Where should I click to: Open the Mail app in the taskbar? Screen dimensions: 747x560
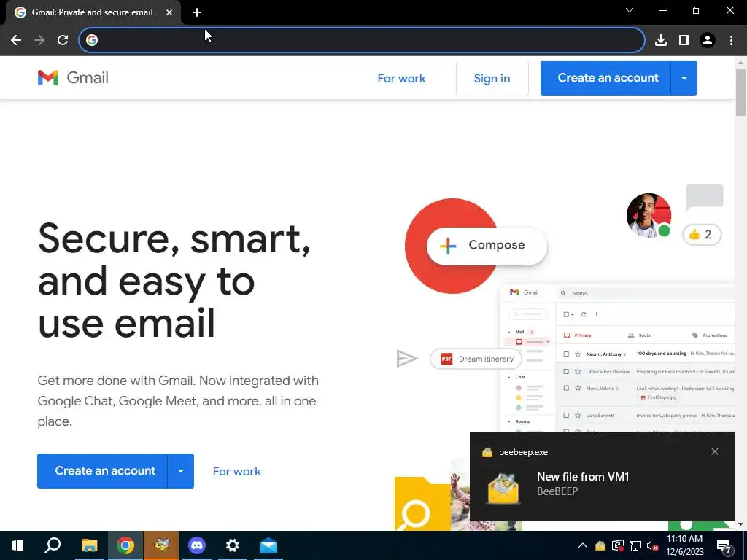(268, 545)
